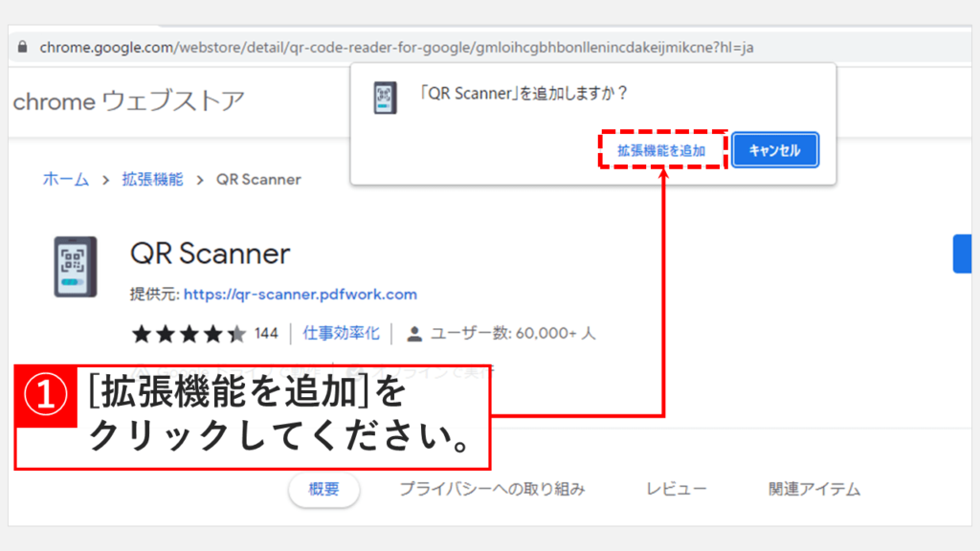Open the 拡張機能 breadcrumb link

[x=152, y=179]
